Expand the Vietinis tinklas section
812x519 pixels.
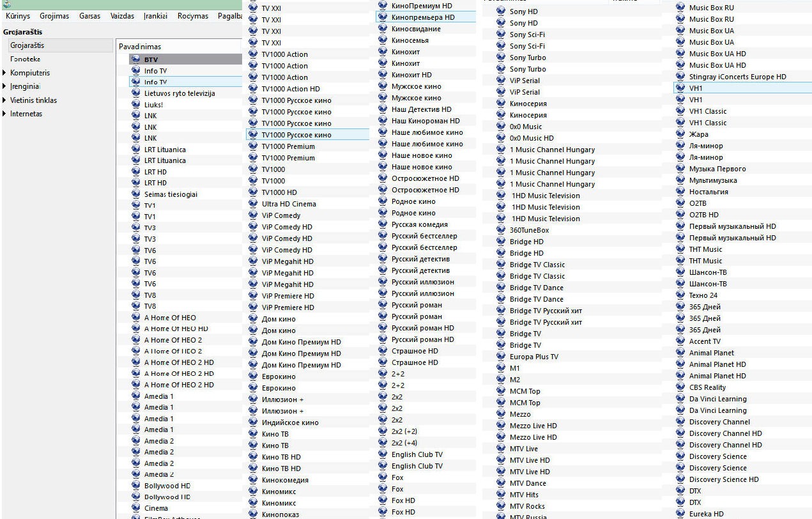(4, 100)
